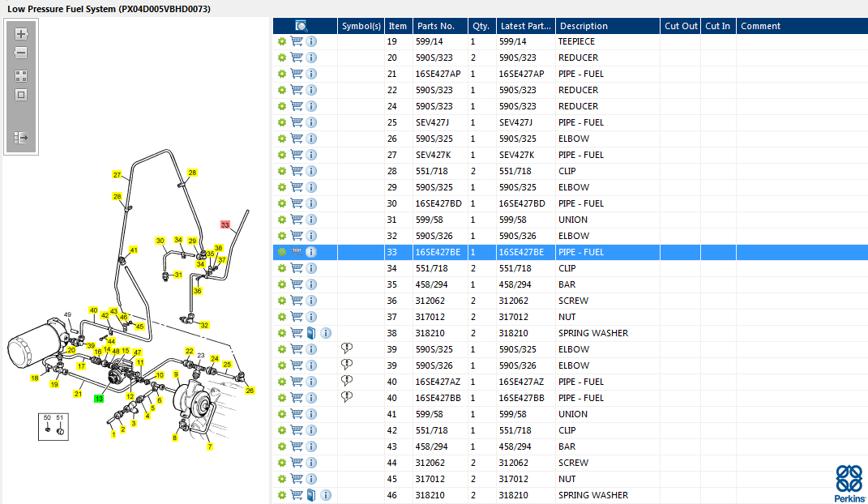Add item 30 16SE427BD to cart
This screenshot has width=868, height=504.
click(x=297, y=203)
